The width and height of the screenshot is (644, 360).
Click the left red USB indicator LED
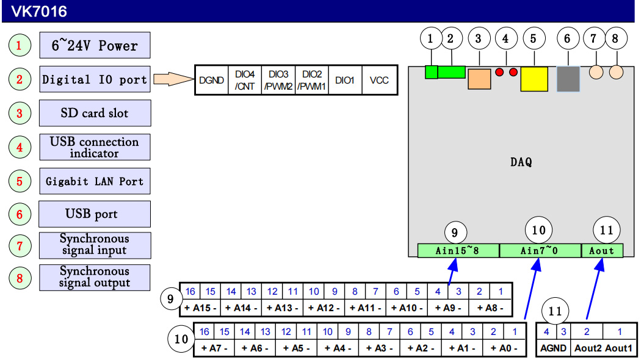click(x=499, y=73)
